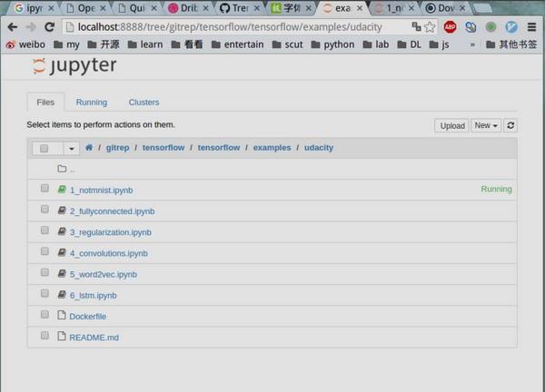Click file icon next to README.md

62,336
